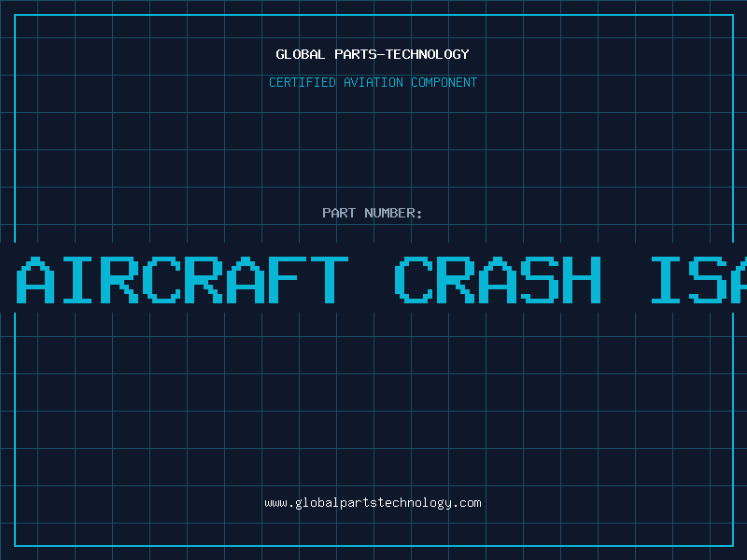Click the PART NUMBER: label

373,213
